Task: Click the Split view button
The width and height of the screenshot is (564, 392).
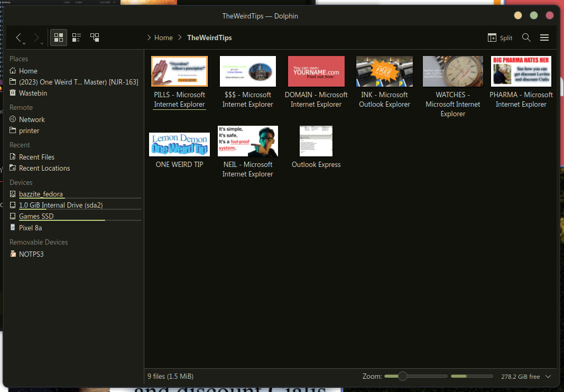Action: (x=500, y=38)
